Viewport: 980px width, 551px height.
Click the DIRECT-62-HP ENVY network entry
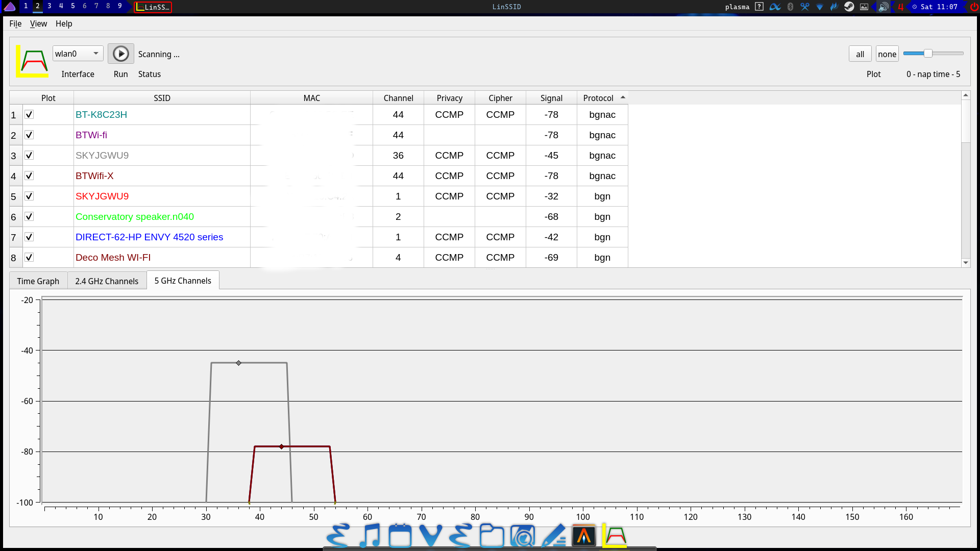[150, 237]
